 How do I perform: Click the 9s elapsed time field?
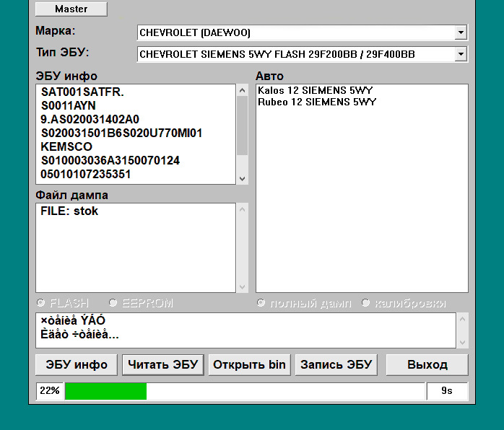tap(447, 391)
